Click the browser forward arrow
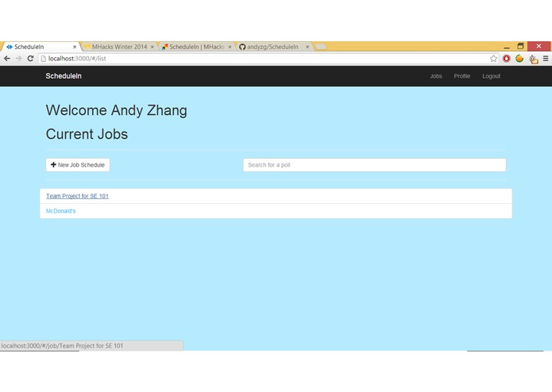The image size is (552, 392). (x=19, y=59)
